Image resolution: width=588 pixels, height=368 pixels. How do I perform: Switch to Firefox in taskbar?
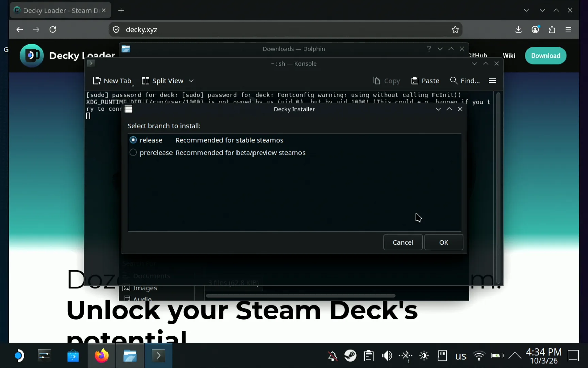101,356
